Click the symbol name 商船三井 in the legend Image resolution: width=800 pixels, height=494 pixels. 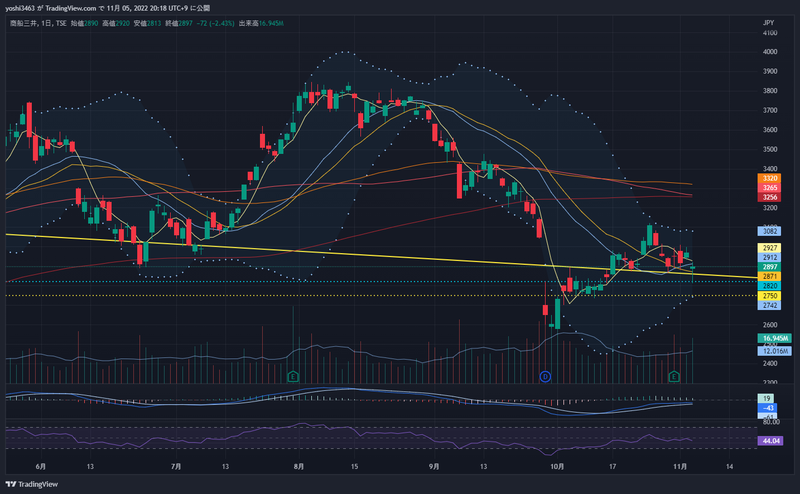pyautogui.click(x=23, y=23)
